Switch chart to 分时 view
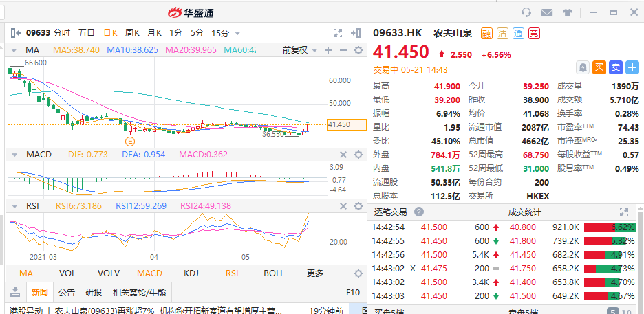This screenshot has height=314, width=644. click(x=62, y=33)
